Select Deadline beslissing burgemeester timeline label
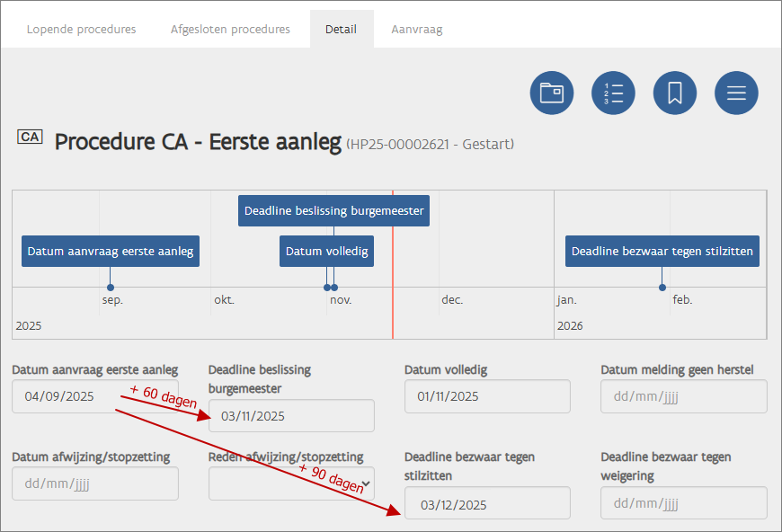The width and height of the screenshot is (782, 532). 333,210
